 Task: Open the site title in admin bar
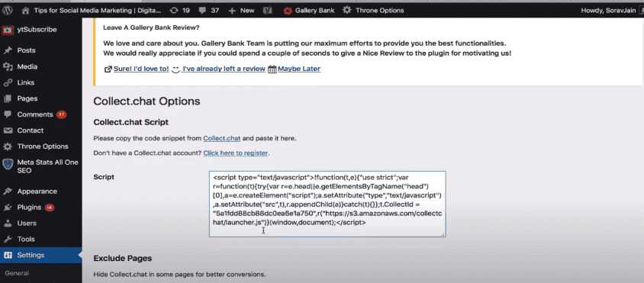[98, 11]
